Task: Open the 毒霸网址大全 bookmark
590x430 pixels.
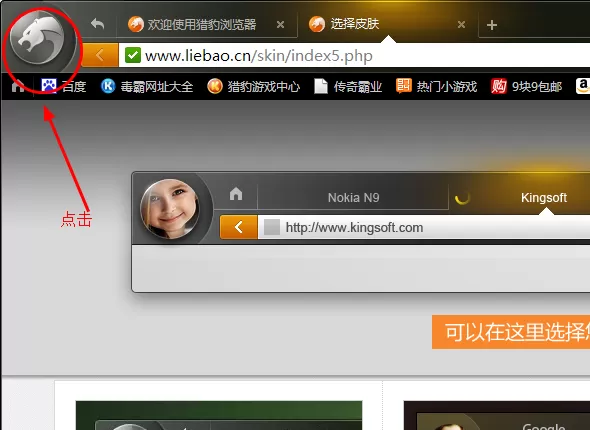Action: 147,87
